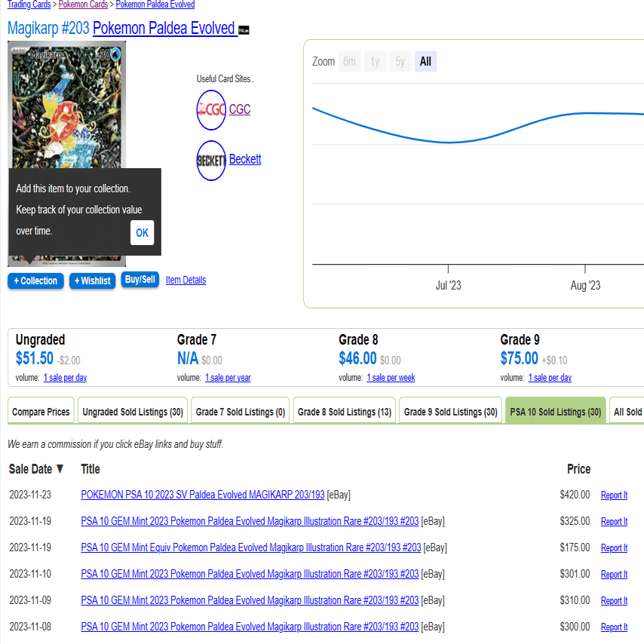The height and width of the screenshot is (644, 644).
Task: Switch to All Sold tab
Action: tap(627, 411)
